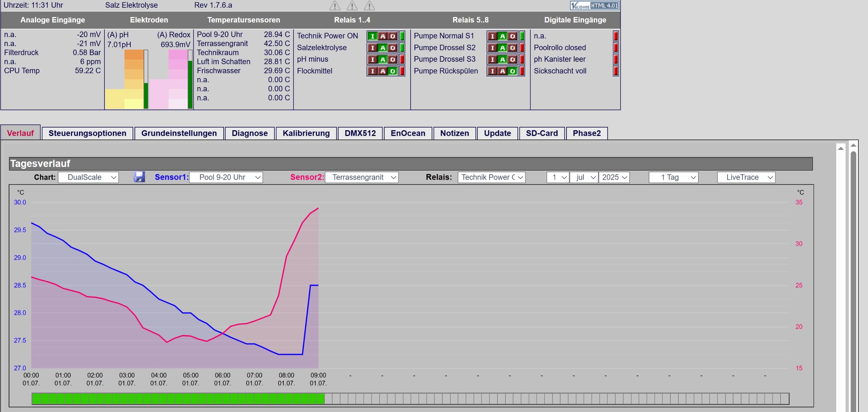868x412 pixels.
Task: Open the month dropdown showing jul
Action: coord(584,177)
